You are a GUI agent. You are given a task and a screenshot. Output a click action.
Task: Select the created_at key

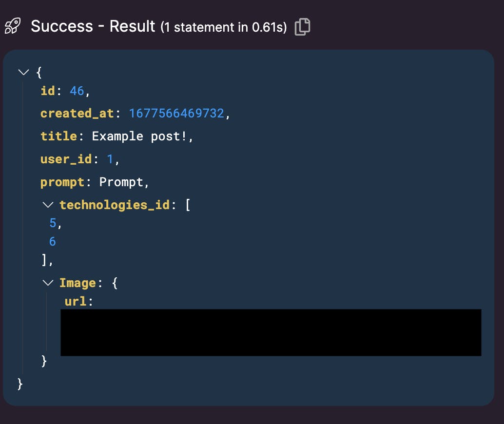[77, 114]
